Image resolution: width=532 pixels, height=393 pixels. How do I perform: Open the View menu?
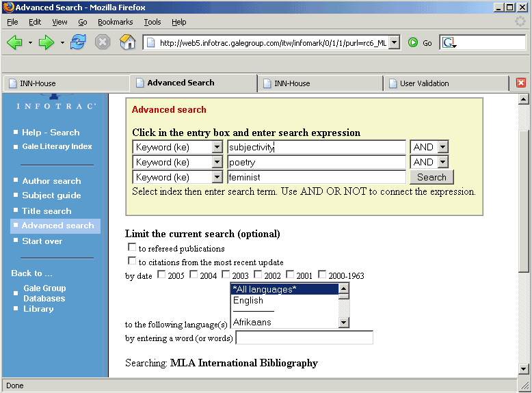click(x=59, y=22)
